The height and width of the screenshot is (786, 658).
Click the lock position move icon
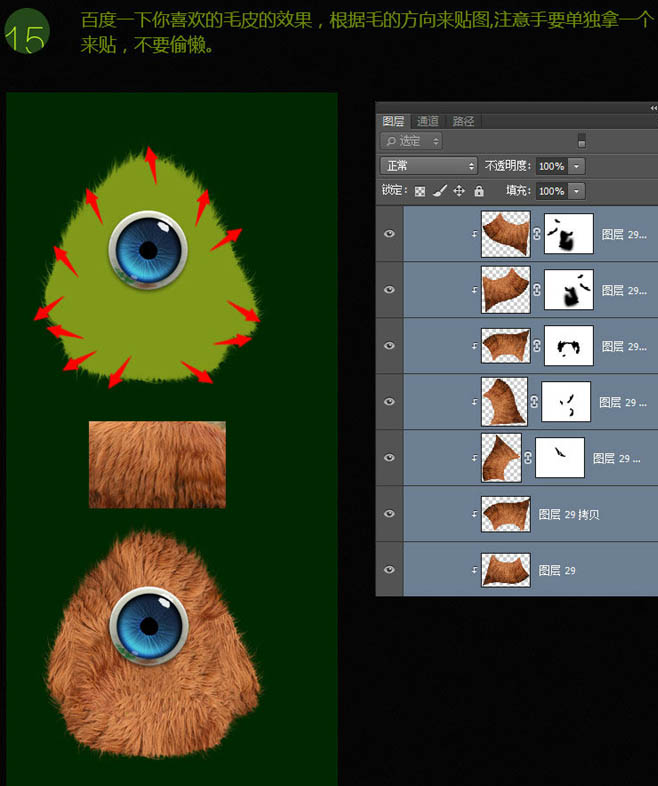pos(459,191)
